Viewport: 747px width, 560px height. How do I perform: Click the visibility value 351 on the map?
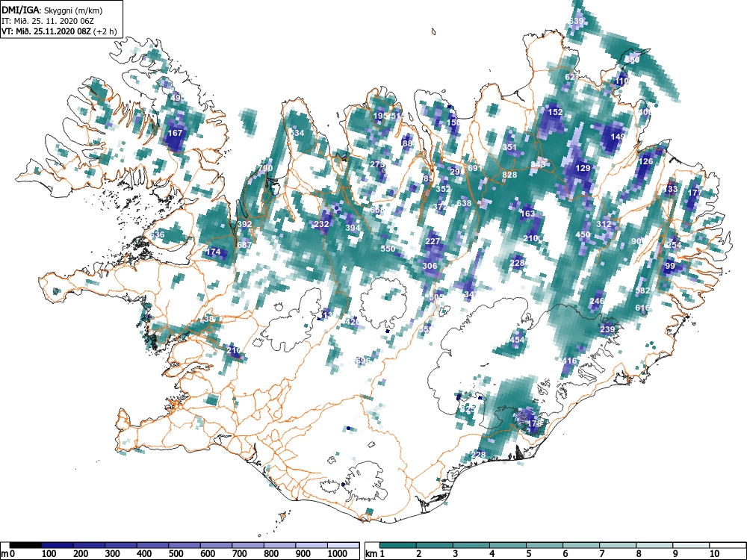coord(509,147)
